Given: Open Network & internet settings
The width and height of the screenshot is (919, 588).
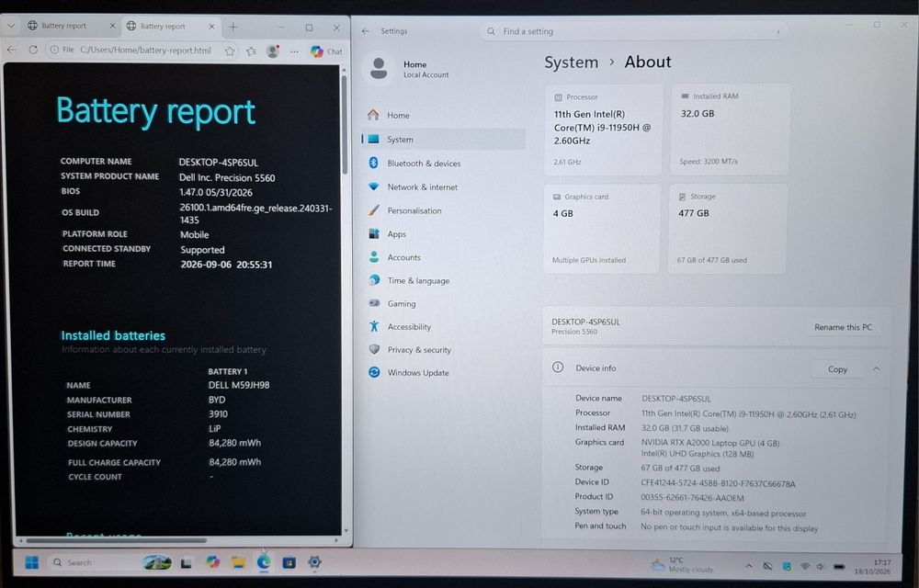Looking at the screenshot, I should point(443,187).
